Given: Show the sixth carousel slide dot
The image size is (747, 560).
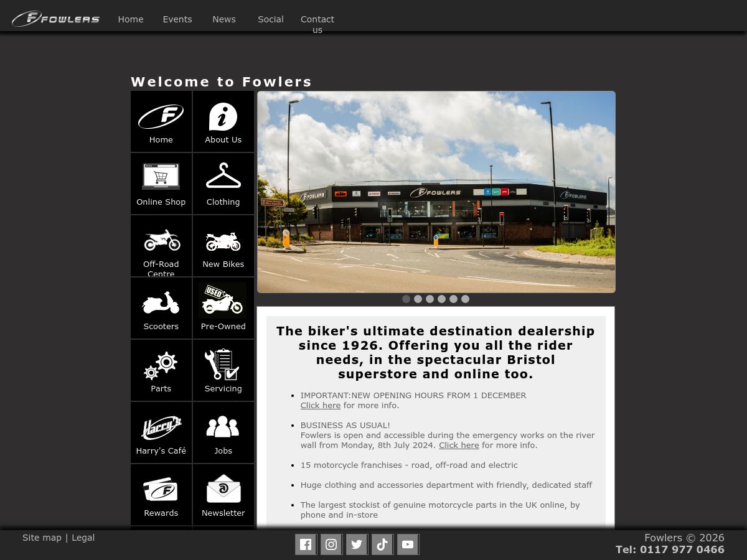Looking at the screenshot, I should [465, 299].
